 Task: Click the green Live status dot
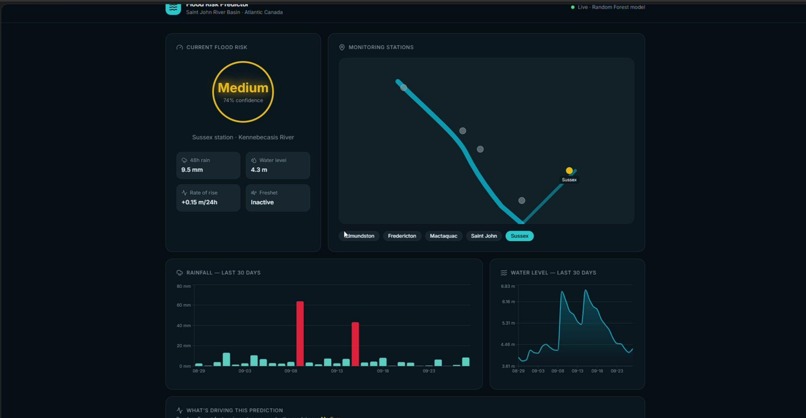click(x=573, y=7)
